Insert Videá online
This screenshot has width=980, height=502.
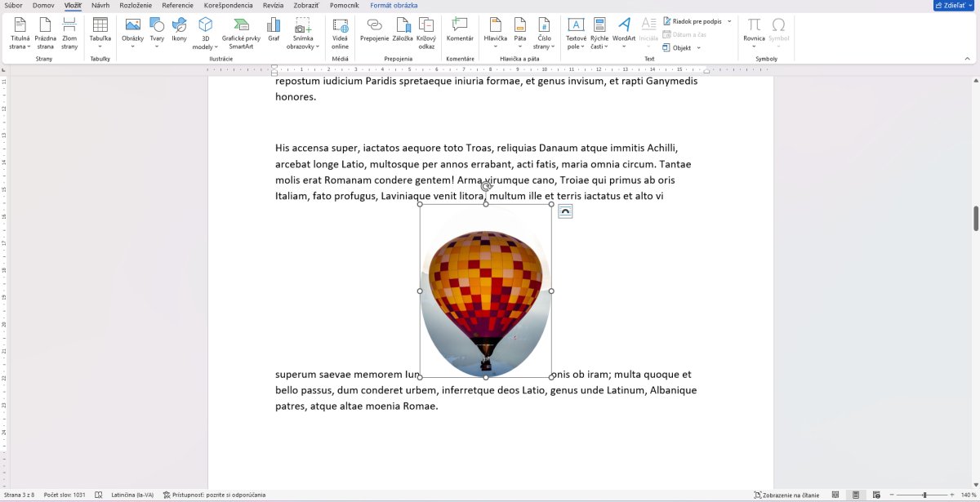340,34
